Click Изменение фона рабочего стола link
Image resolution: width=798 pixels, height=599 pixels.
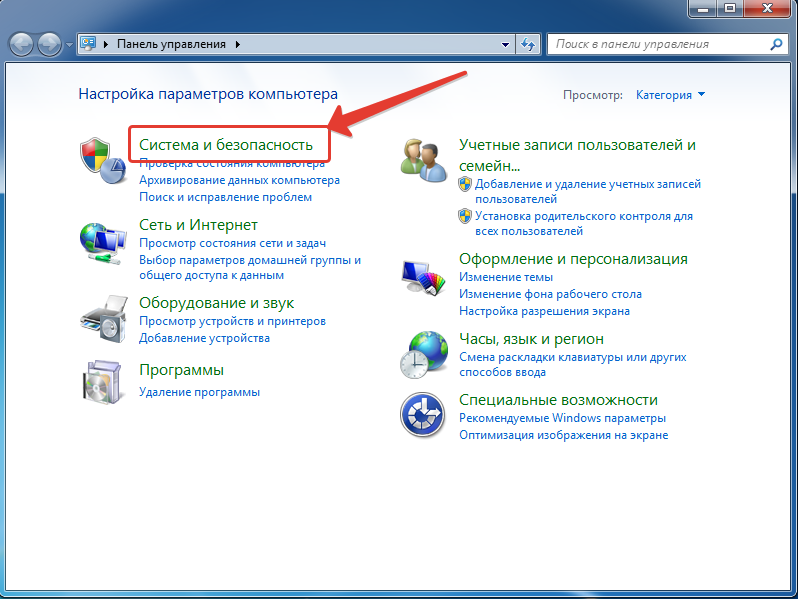[x=550, y=294]
